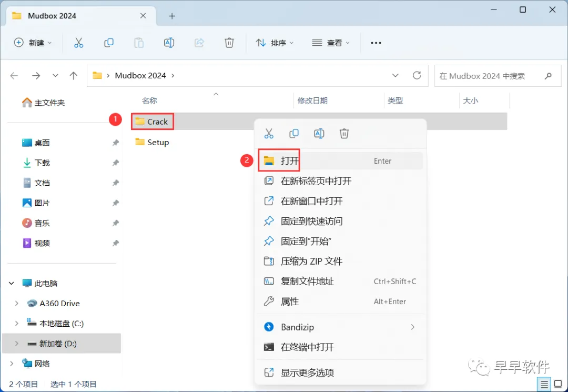This screenshot has height=392, width=568.
Task: Click the chevron after Mudbox 2024 in the address bar
Action: (x=173, y=76)
